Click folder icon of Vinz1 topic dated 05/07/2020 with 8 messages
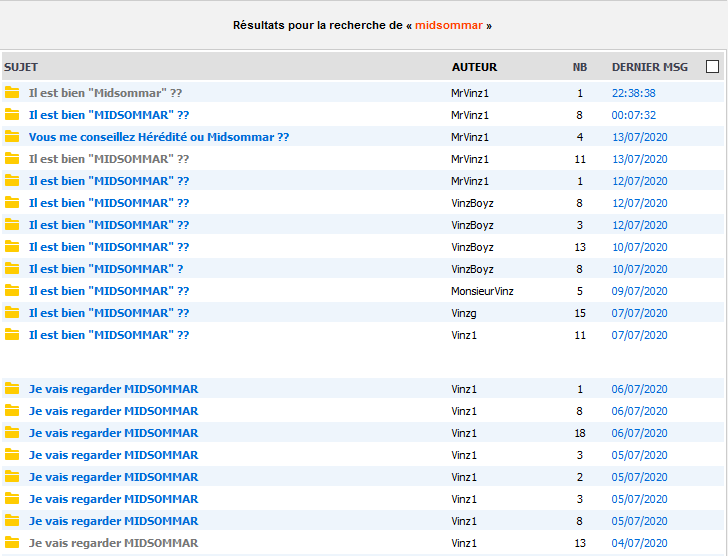Image resolution: width=728 pixels, height=556 pixels. (12, 521)
